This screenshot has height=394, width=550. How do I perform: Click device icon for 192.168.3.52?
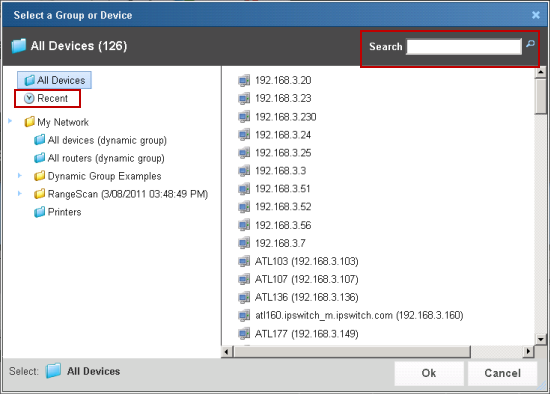(244, 207)
